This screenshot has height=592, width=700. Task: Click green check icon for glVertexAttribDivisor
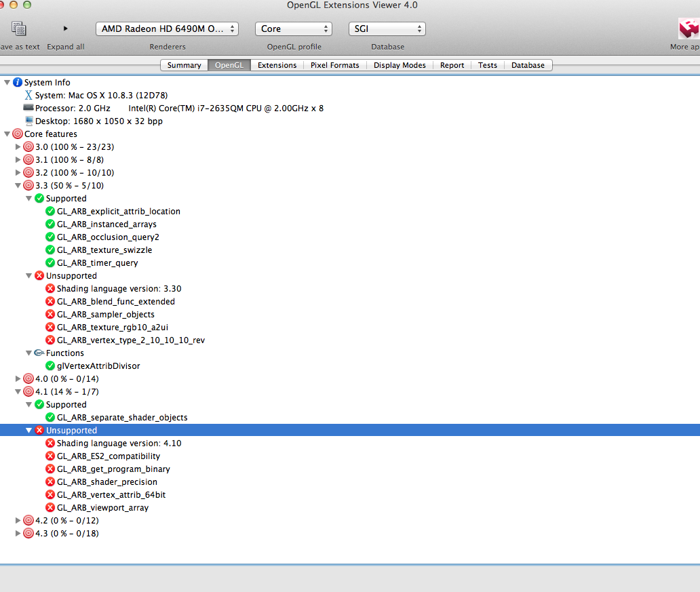pyautogui.click(x=50, y=366)
